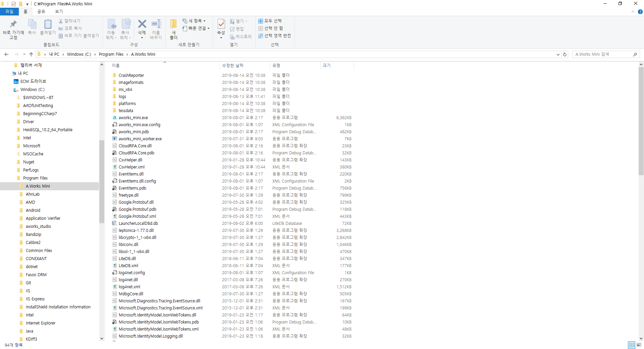Viewport: 644px width, 349px height.
Task: Switch to the View (보기) tab
Action: click(59, 11)
